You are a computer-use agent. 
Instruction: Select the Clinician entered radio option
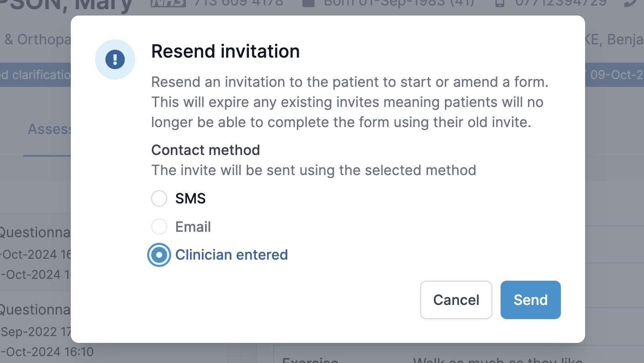pyautogui.click(x=159, y=255)
